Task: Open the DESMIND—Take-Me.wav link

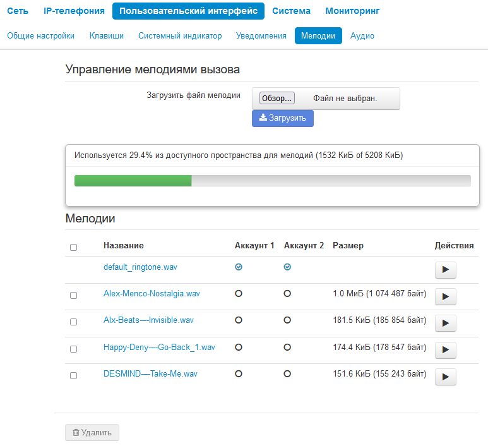Action: point(150,373)
